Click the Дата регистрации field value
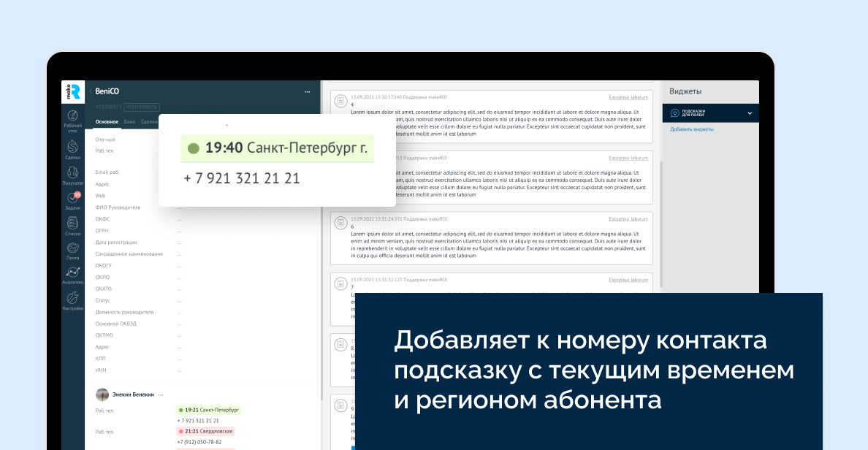The image size is (868, 450). click(179, 243)
